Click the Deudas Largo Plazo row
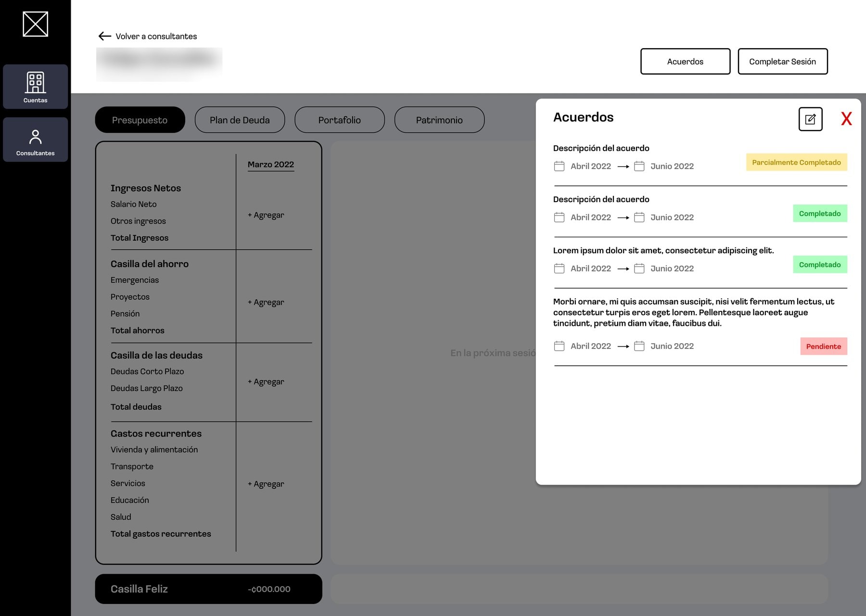 [147, 388]
